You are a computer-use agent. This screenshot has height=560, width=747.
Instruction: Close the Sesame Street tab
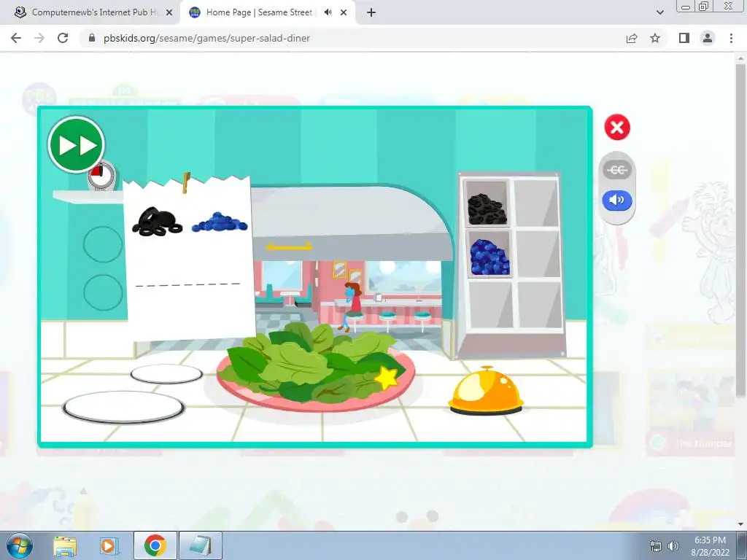[x=344, y=12]
